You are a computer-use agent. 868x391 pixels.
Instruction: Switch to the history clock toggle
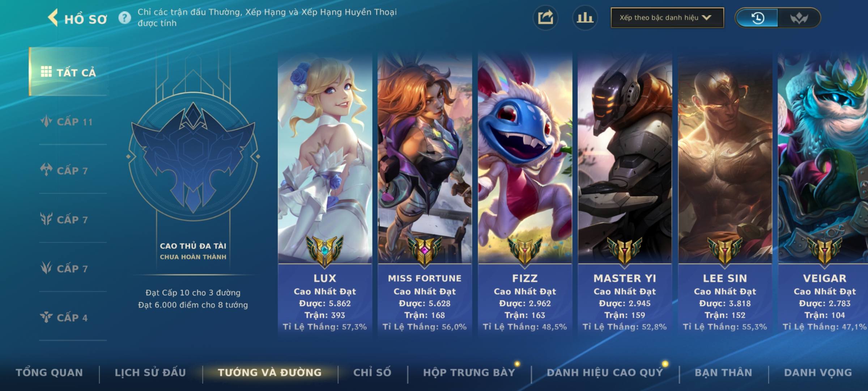click(757, 18)
